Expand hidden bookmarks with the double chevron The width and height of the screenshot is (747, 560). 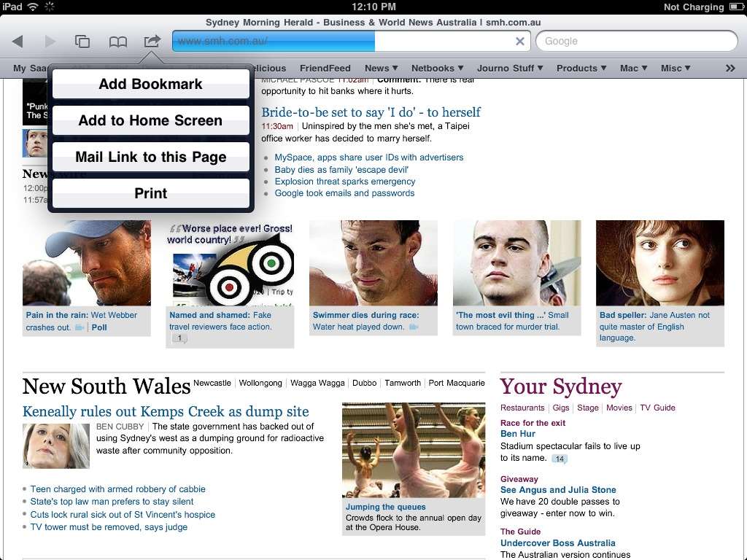tap(730, 68)
